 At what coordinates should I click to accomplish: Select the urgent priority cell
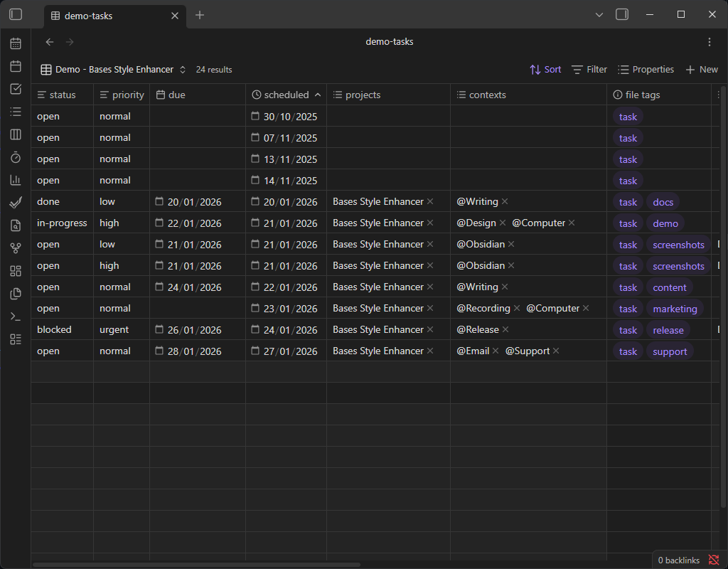pos(122,329)
